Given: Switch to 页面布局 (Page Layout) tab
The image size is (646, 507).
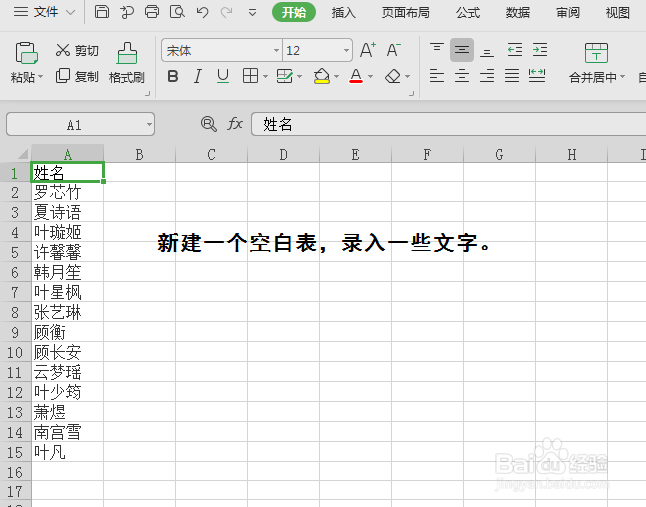Looking at the screenshot, I should (405, 12).
